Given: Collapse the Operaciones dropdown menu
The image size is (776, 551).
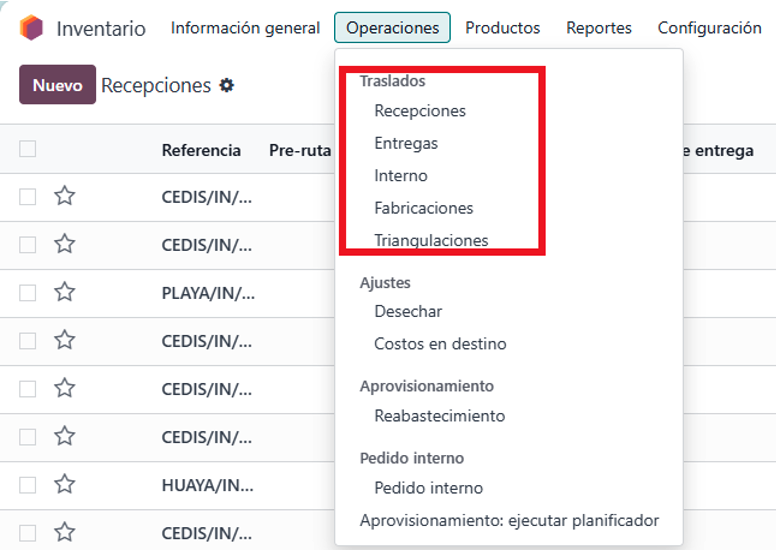Looking at the screenshot, I should pyautogui.click(x=392, y=28).
